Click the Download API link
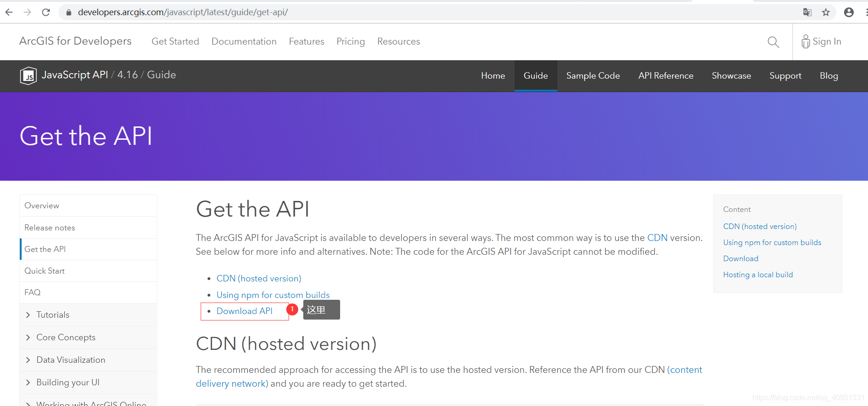The image size is (868, 406). pos(244,311)
